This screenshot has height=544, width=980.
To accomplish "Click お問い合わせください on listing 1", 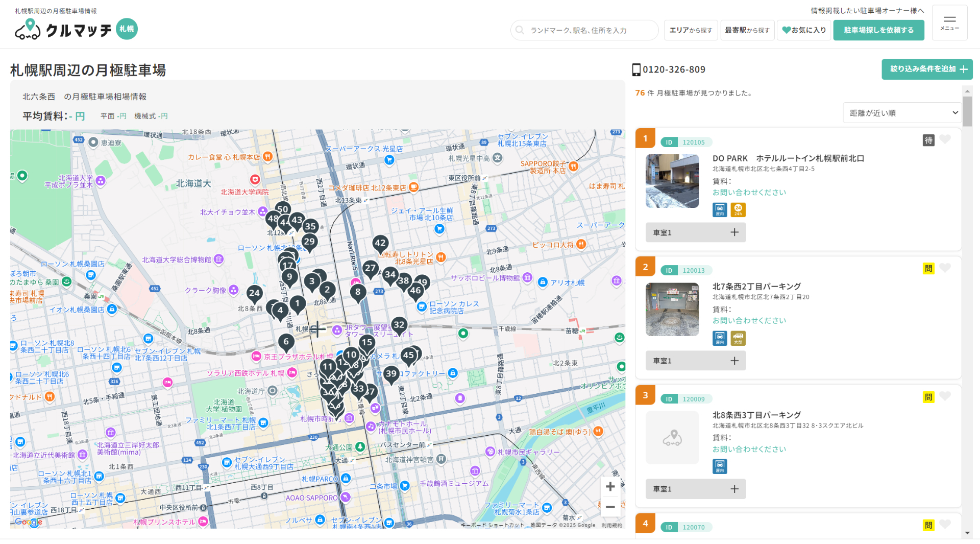I will [749, 193].
